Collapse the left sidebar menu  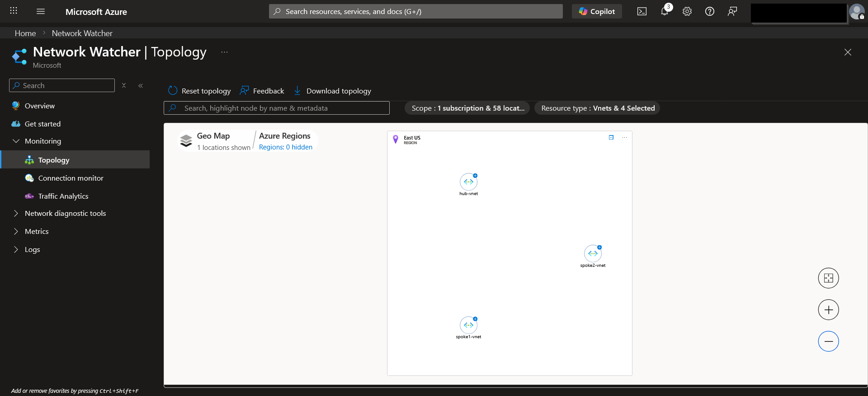(141, 86)
